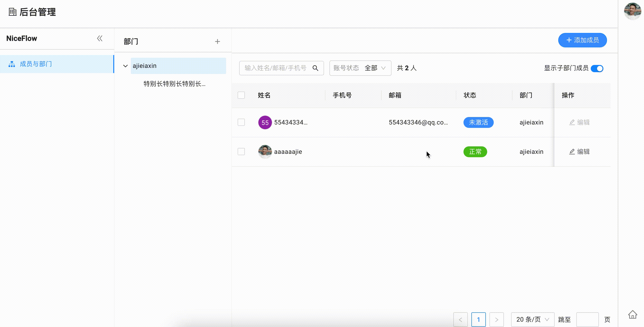Select the 特别长特别长特别长 sub-department

pos(174,84)
